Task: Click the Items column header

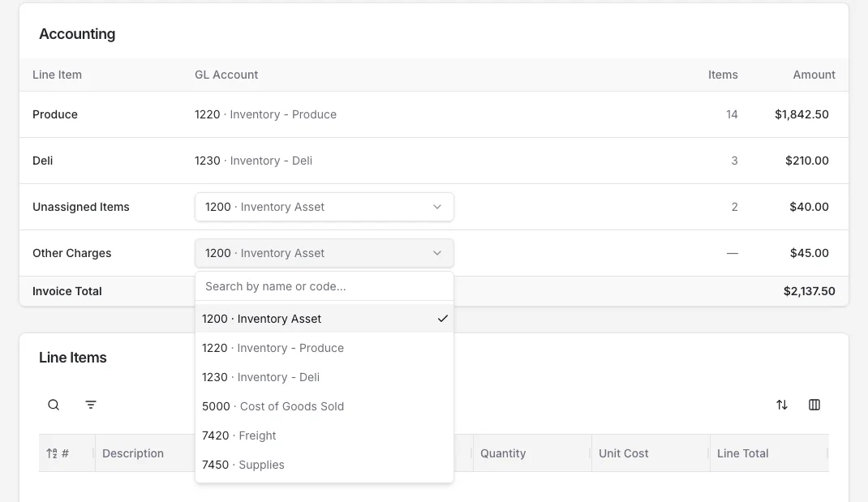Action: (723, 75)
